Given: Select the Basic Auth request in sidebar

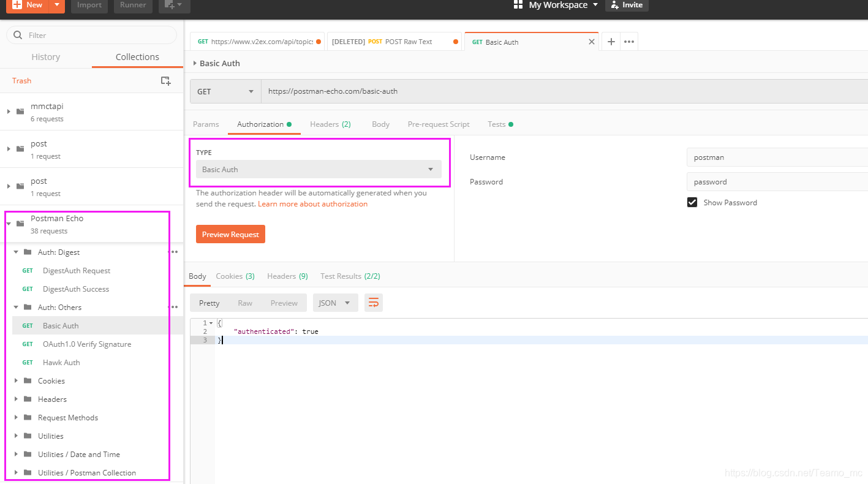Looking at the screenshot, I should [98, 325].
